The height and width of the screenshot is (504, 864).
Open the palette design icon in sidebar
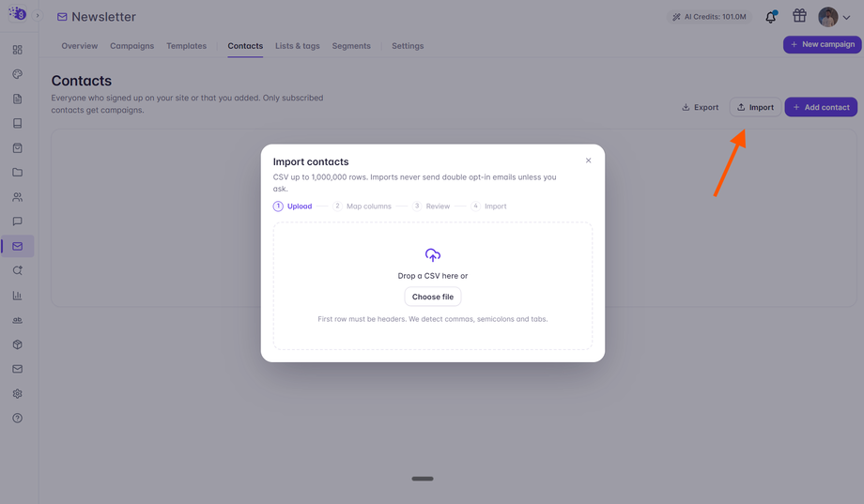click(18, 74)
